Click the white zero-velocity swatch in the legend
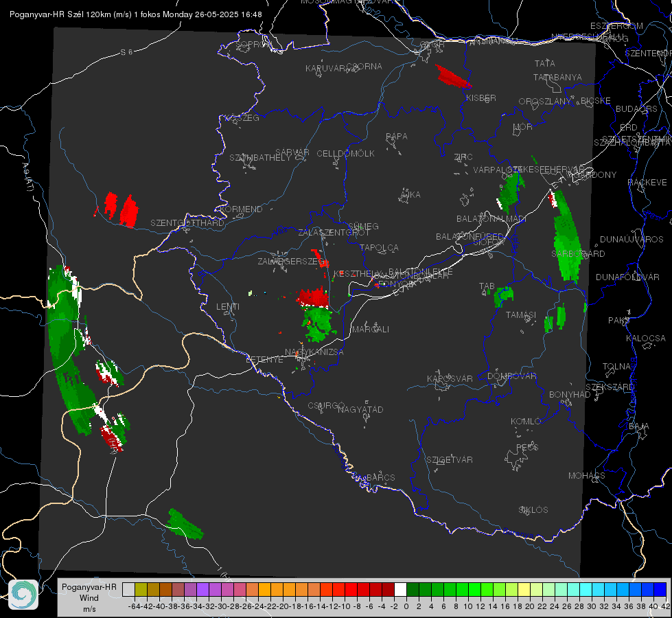The width and height of the screenshot is (672, 618). tap(400, 589)
